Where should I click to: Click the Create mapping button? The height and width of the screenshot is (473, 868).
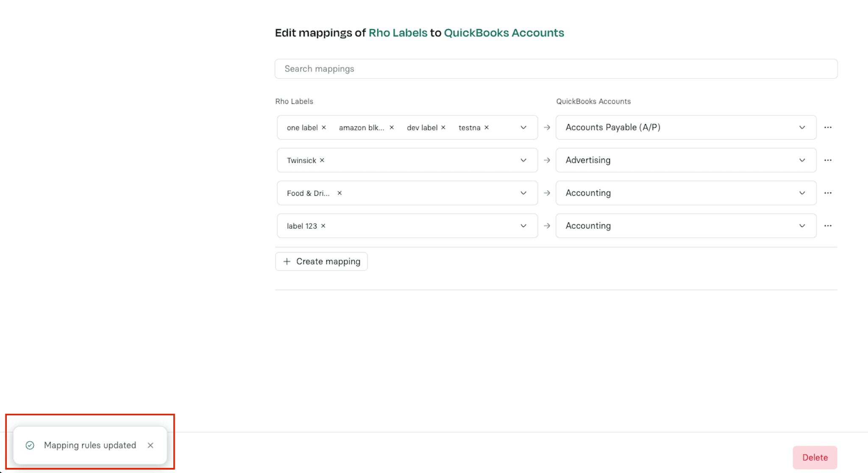pyautogui.click(x=321, y=262)
